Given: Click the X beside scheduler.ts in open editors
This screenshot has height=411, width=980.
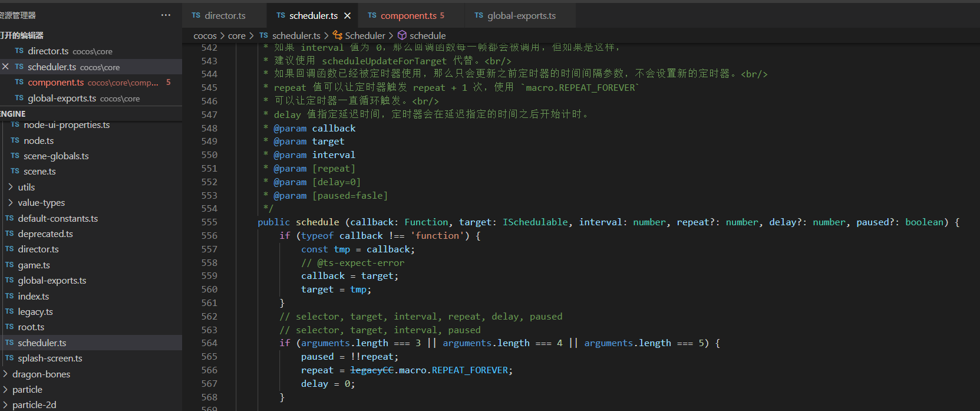Looking at the screenshot, I should pos(5,67).
